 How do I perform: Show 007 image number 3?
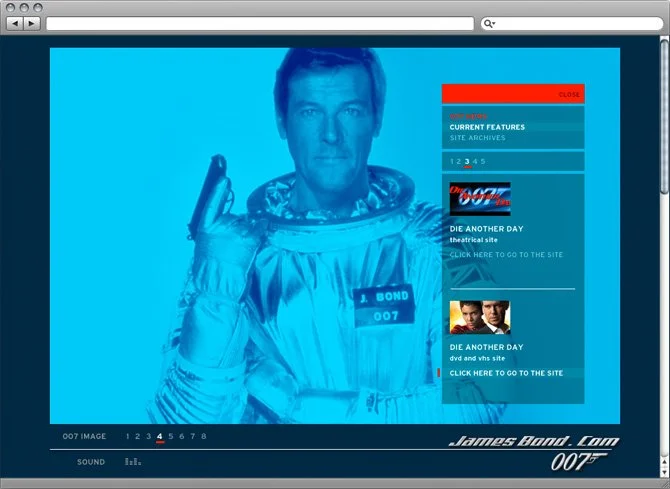(148, 436)
